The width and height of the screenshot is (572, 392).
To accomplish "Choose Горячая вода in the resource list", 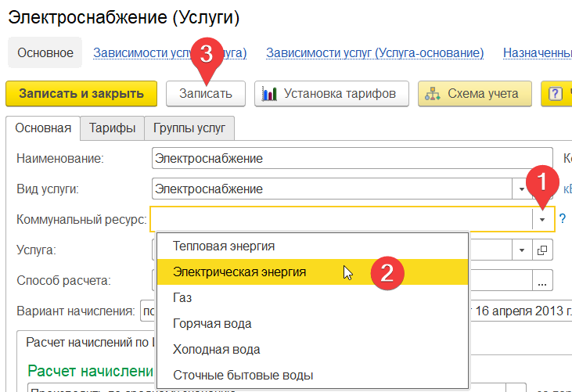I will [x=313, y=324].
